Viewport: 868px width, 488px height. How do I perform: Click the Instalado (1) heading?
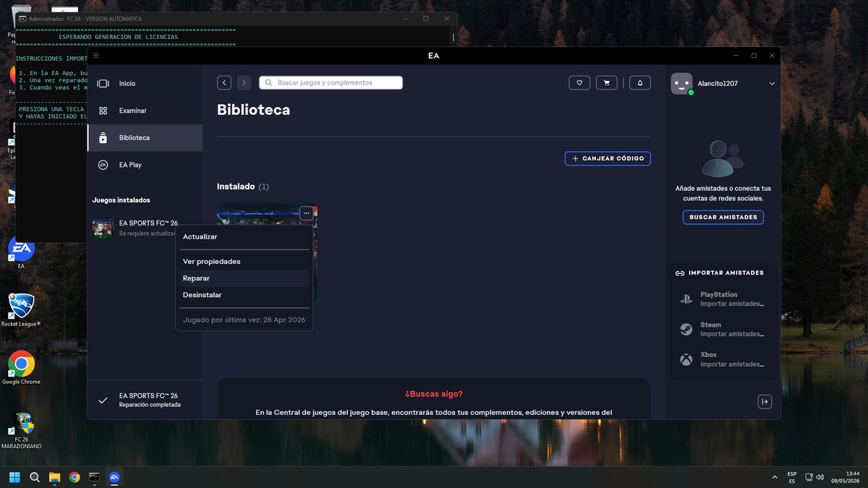243,187
